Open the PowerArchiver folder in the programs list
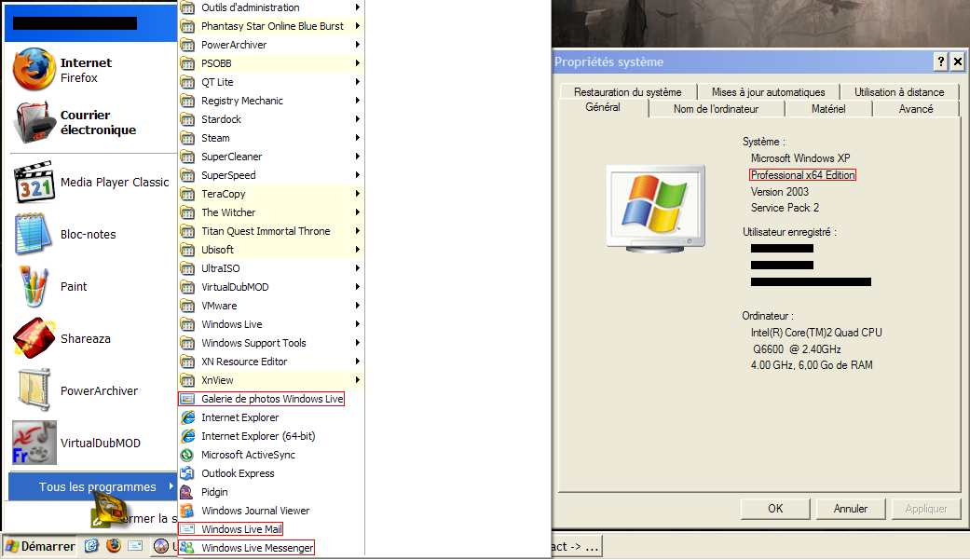Viewport: 970px width, 560px height. (x=271, y=45)
